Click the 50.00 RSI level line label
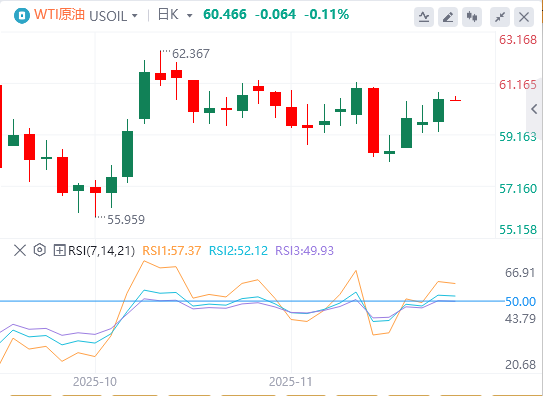Screen dimensions: 543x396 click(520, 302)
